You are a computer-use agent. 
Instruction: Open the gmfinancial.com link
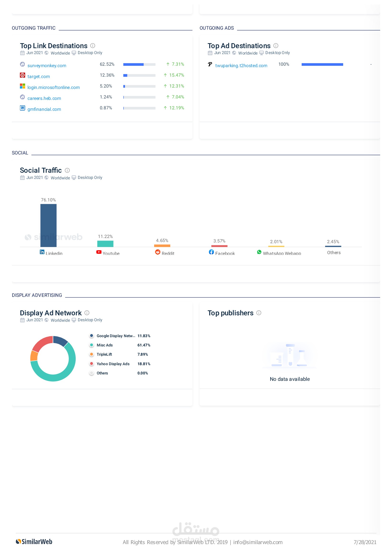[44, 109]
